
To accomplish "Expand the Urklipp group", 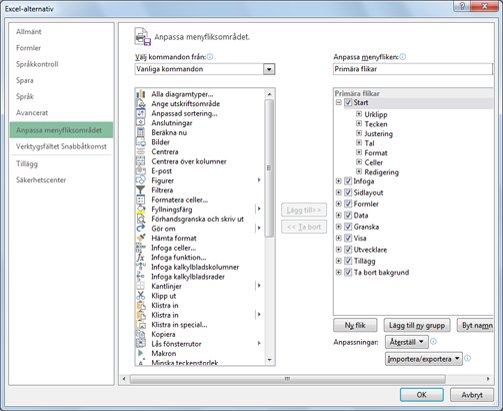I will coord(359,114).
